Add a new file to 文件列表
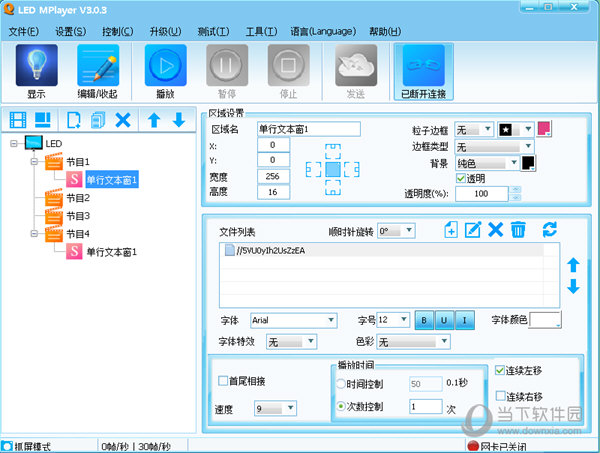This screenshot has height=453, width=600. [x=451, y=230]
